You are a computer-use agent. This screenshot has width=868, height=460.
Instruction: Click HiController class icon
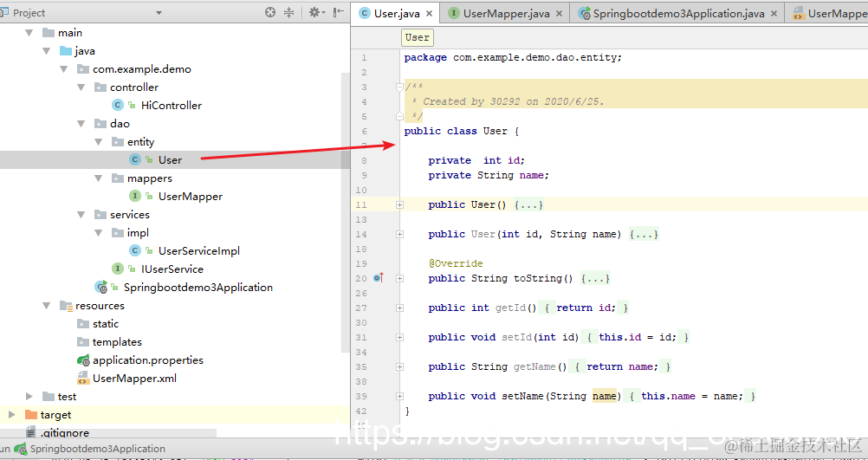pos(117,105)
